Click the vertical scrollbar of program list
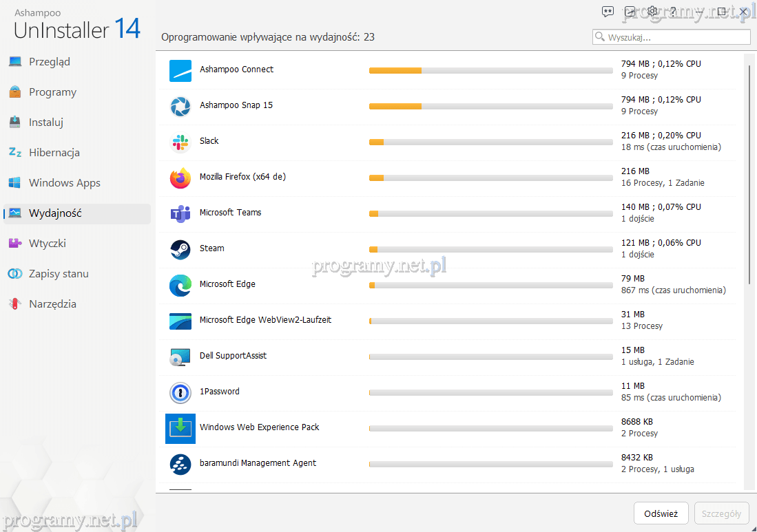This screenshot has width=757, height=532. pos(749,172)
